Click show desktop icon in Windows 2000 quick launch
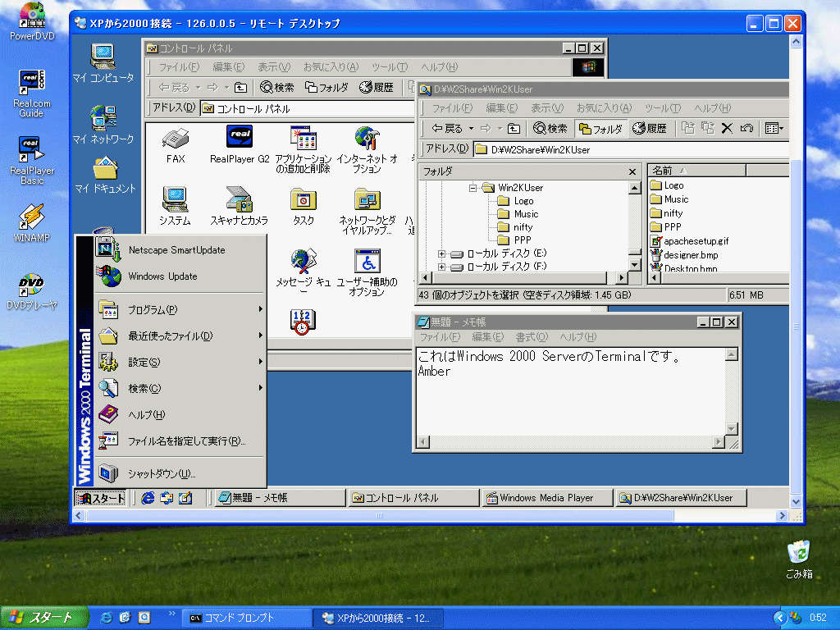840x630 pixels. point(185,498)
